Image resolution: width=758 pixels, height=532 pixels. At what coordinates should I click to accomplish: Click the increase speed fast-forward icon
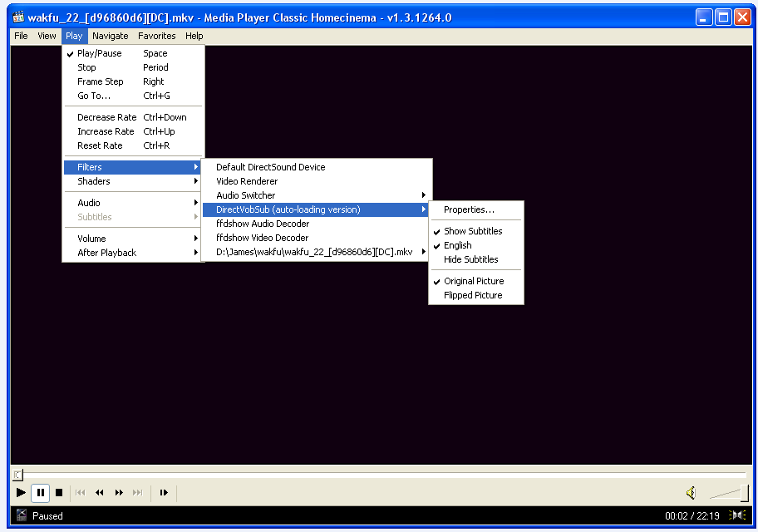[119, 493]
